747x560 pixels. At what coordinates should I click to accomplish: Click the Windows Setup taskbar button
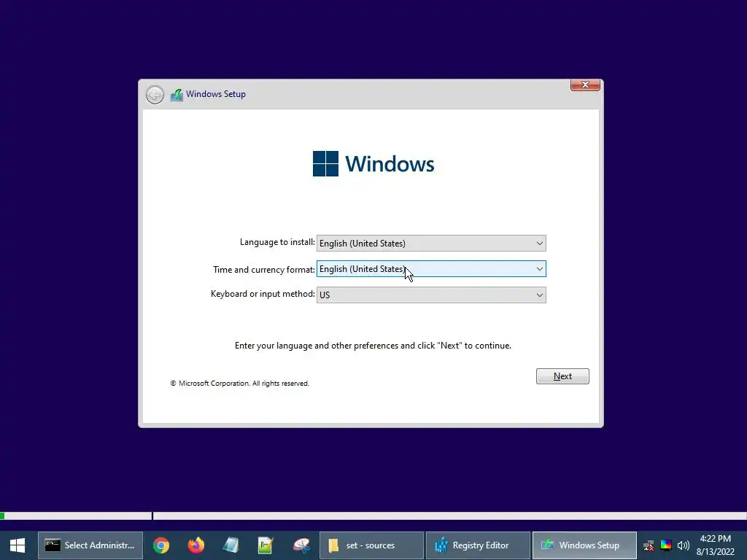coord(584,545)
